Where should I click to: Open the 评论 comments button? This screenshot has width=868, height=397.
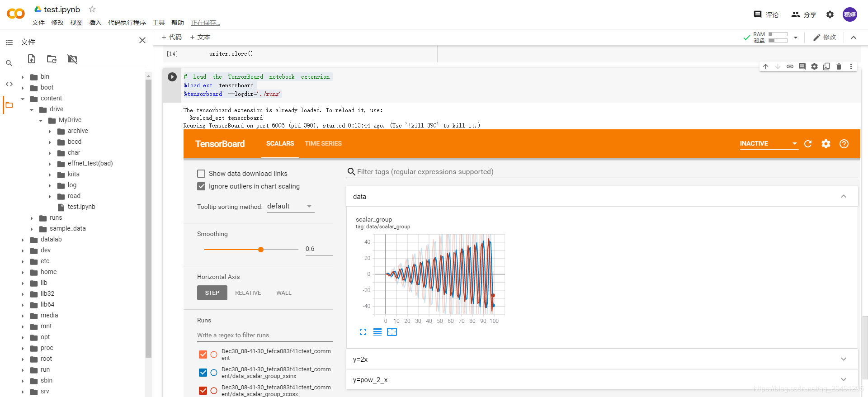tap(766, 14)
